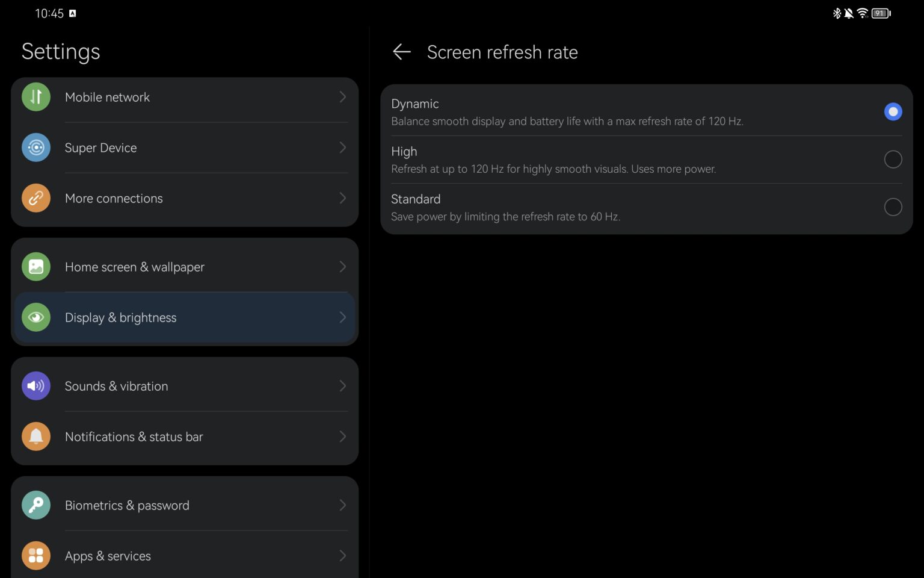924x578 pixels.
Task: Tap the 'Save power by limiting' description
Action: [x=505, y=217]
